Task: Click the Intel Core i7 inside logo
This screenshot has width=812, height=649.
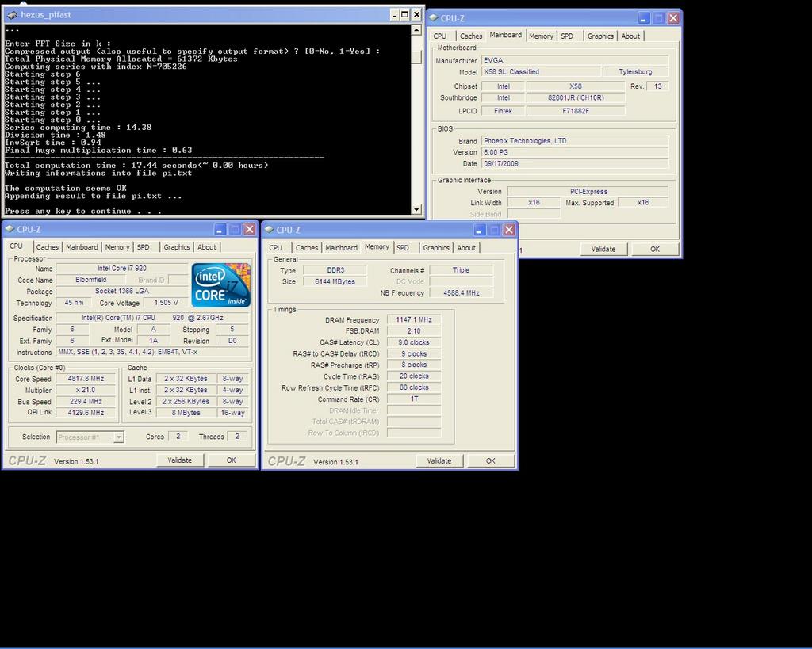Action: (x=221, y=285)
